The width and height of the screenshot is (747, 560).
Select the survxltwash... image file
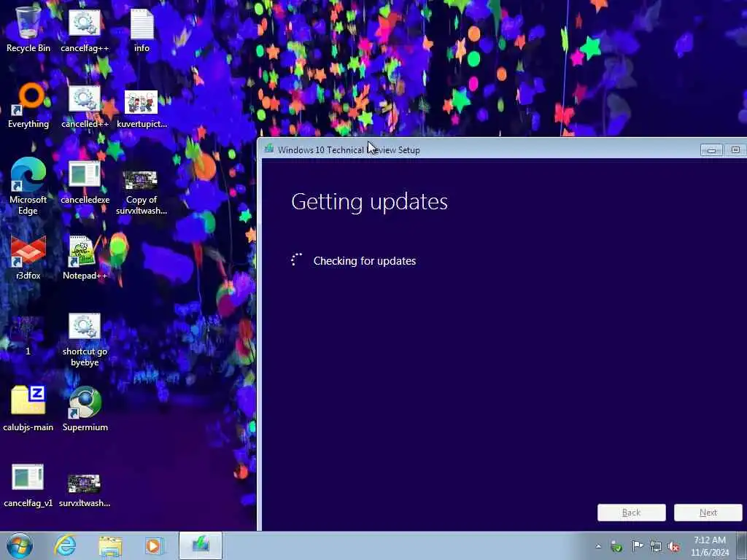tap(85, 489)
